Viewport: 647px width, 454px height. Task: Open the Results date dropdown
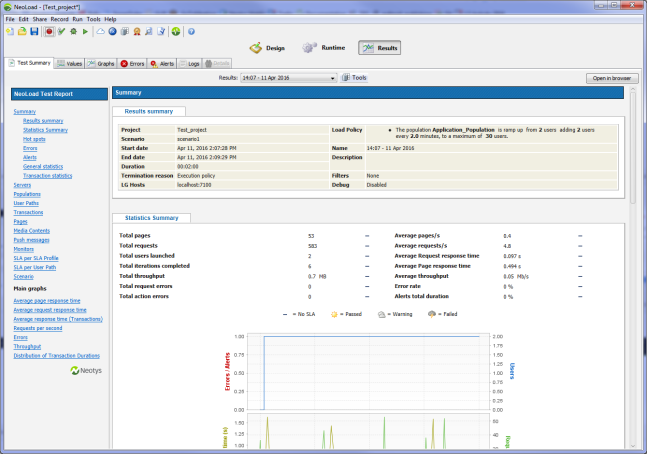click(x=287, y=77)
